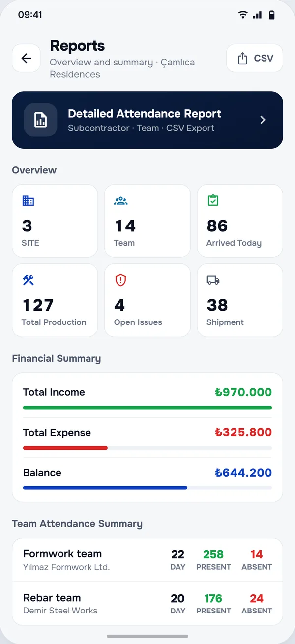The height and width of the screenshot is (644, 295).
Task: Tap the Team Attendance Summary heading
Action: tap(77, 524)
